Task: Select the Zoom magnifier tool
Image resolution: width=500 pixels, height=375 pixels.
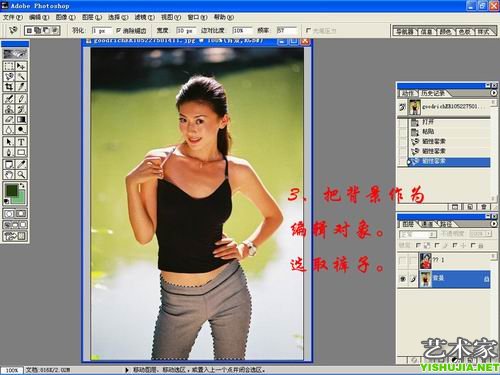Action: coord(21,174)
